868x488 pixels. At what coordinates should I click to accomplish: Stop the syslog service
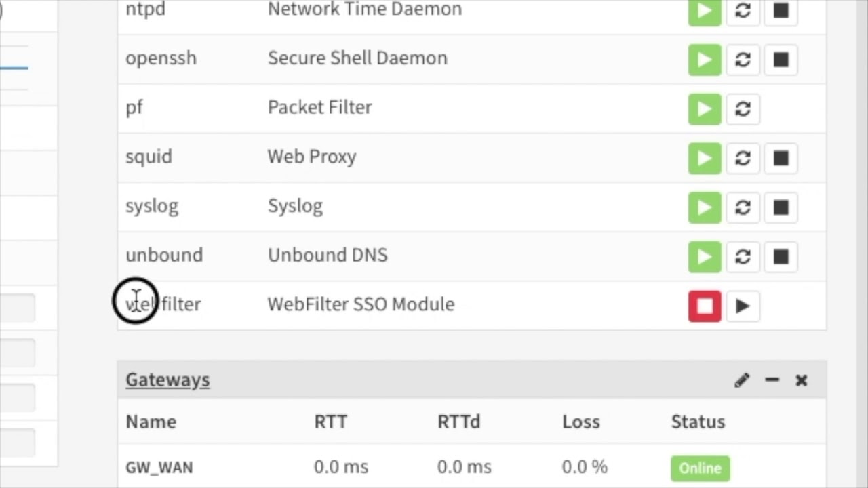coord(781,207)
